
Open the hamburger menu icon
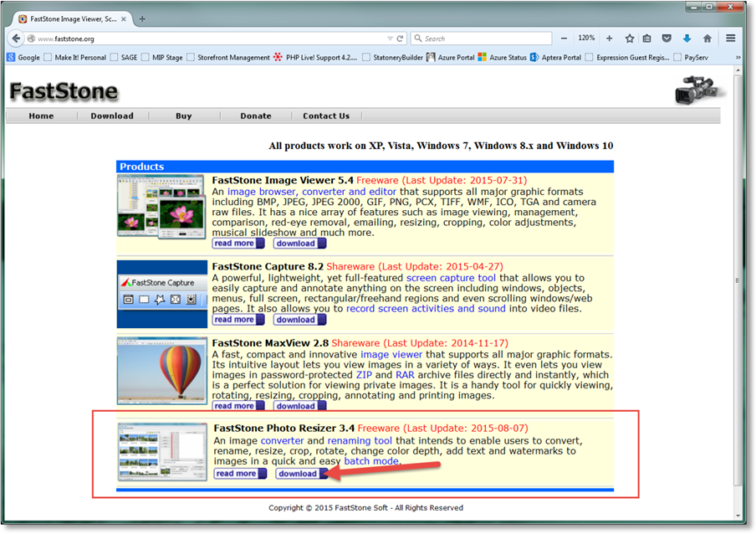[730, 39]
